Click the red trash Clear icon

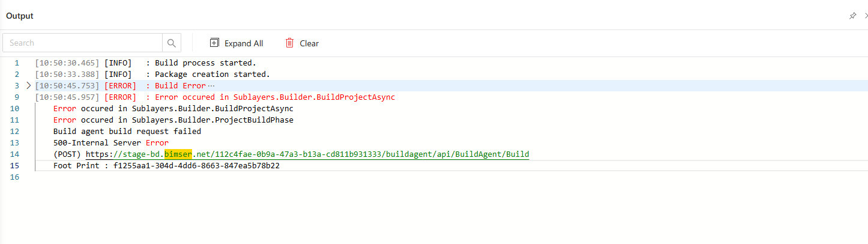289,43
